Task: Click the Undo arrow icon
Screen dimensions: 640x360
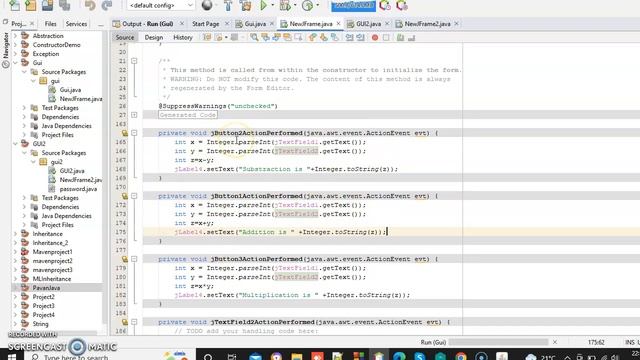Action: click(x=90, y=5)
